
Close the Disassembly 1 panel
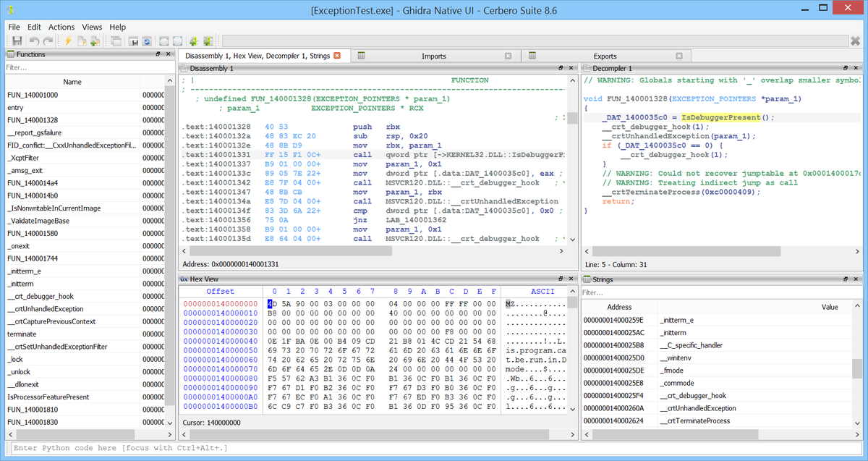[x=571, y=68]
